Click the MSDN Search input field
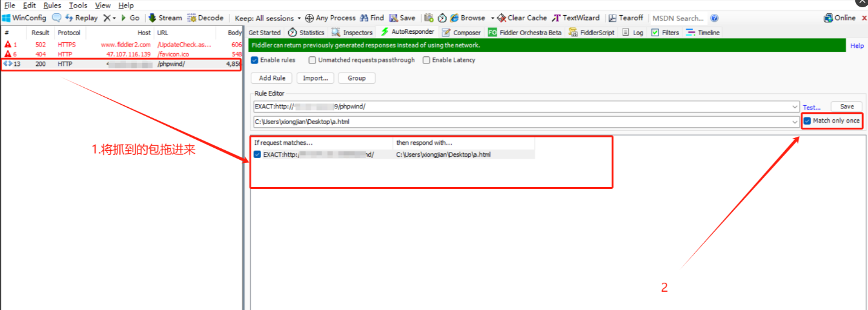Image resolution: width=868 pixels, height=310 pixels. point(678,18)
